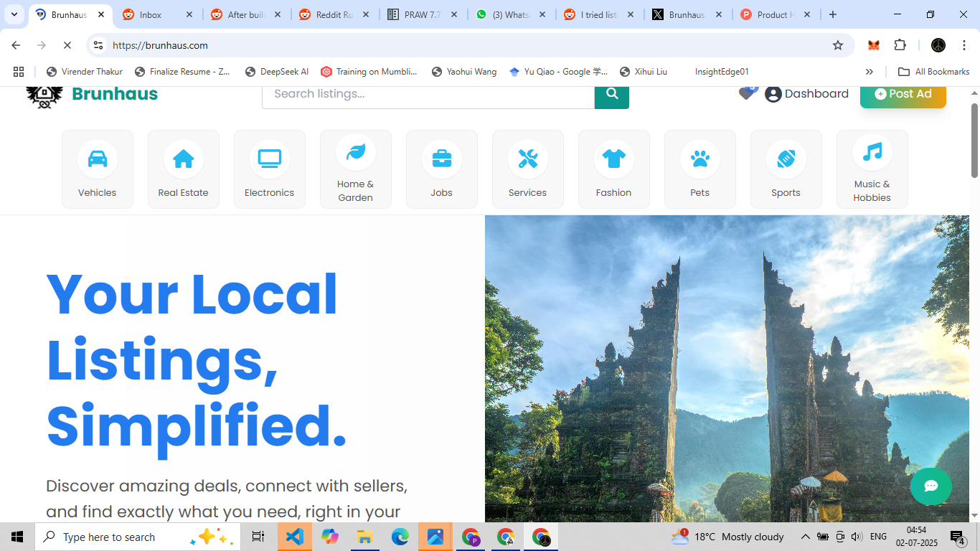Open Chrome's three-dot menu

[x=964, y=45]
